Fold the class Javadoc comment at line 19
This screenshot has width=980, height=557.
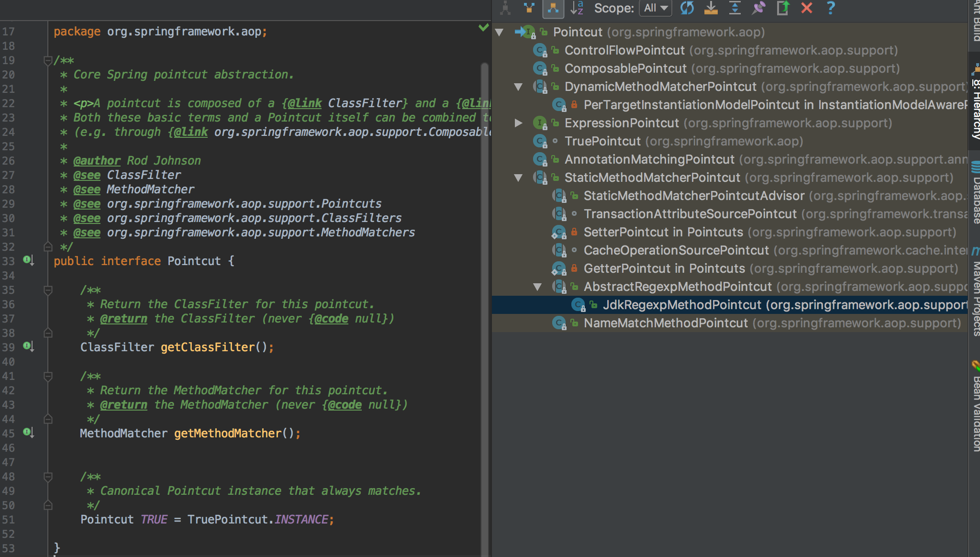point(48,61)
